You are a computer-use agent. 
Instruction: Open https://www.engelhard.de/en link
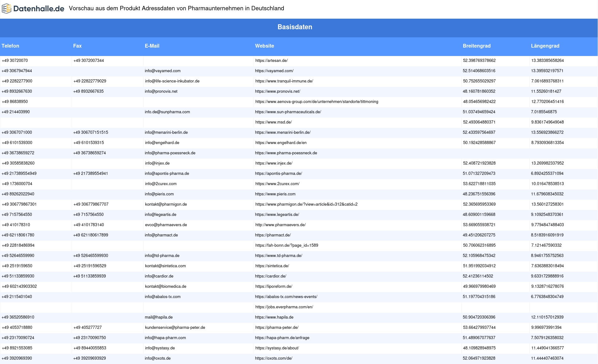point(281,143)
